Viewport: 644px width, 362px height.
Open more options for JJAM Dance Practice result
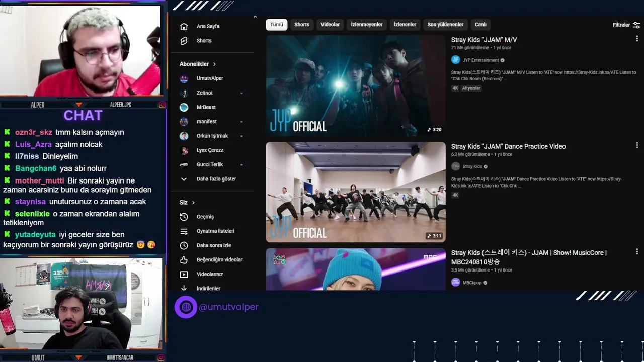[x=637, y=145]
